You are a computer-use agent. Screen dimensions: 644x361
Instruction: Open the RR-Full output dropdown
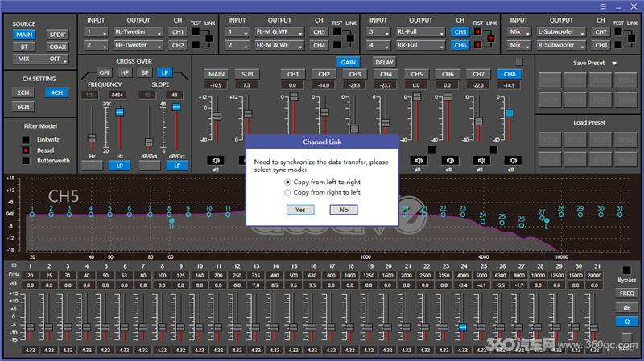(x=420, y=45)
